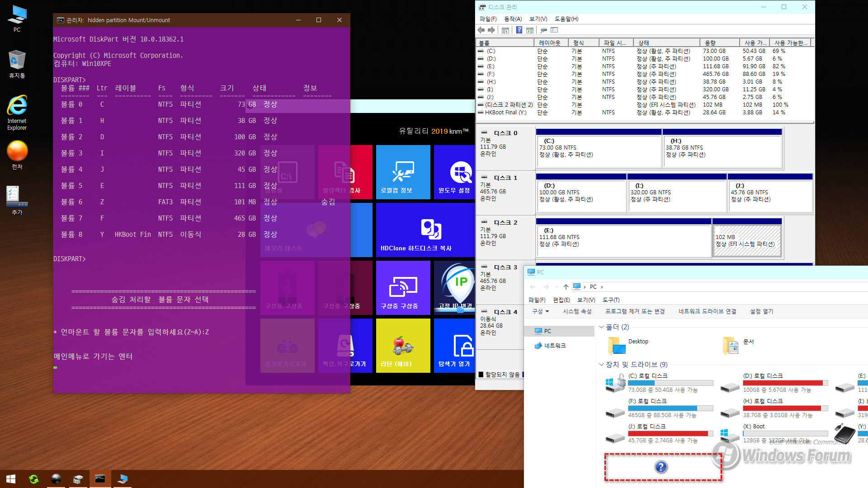Open 동작(A) menu in Disk Management

(x=513, y=19)
